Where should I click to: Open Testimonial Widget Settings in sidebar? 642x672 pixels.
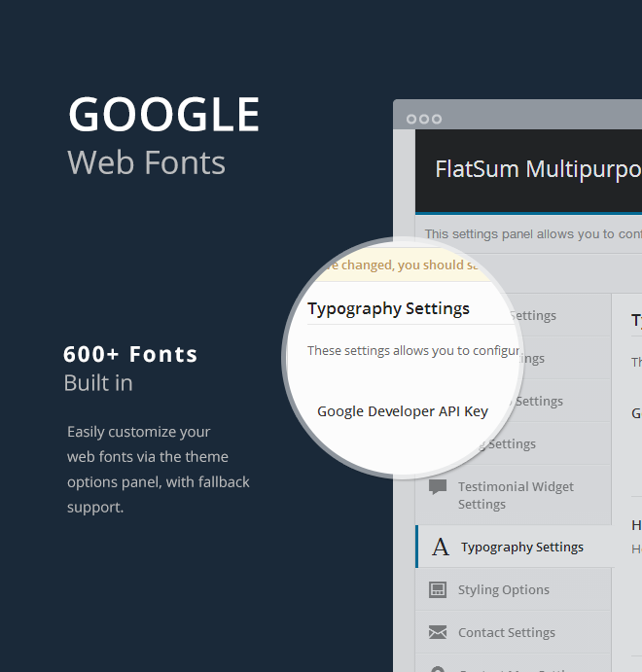pyautogui.click(x=514, y=495)
